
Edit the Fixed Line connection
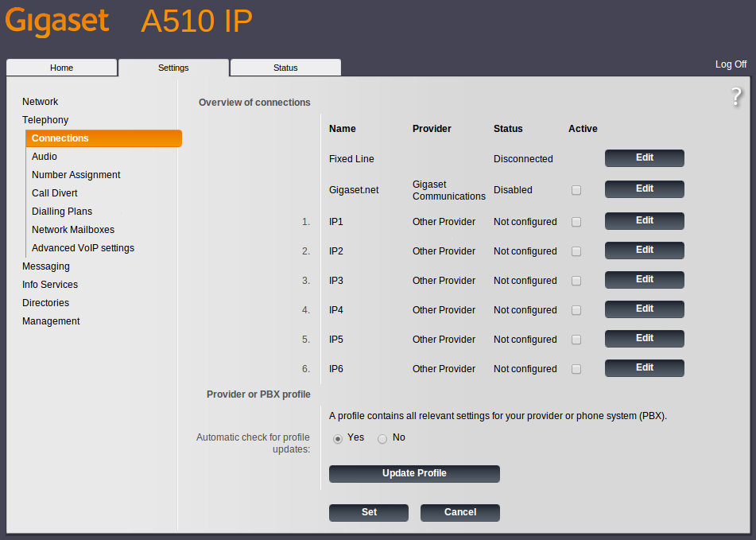click(x=644, y=158)
